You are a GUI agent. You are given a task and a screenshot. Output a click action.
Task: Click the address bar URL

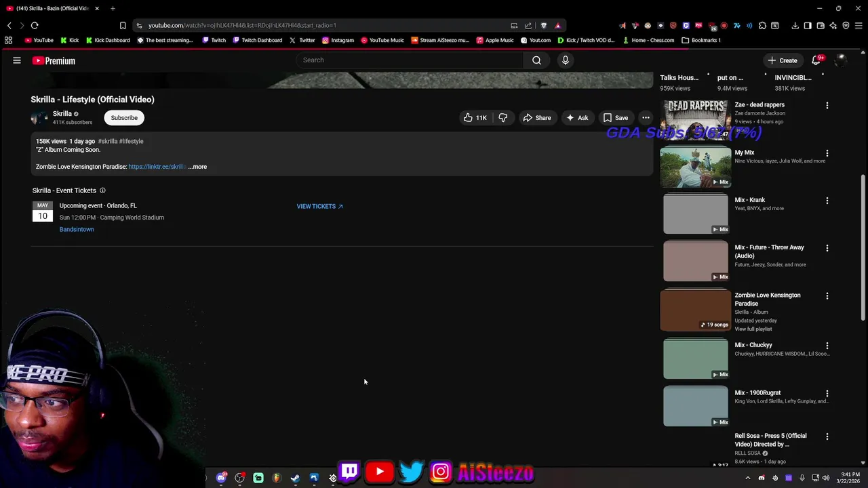[x=242, y=26]
